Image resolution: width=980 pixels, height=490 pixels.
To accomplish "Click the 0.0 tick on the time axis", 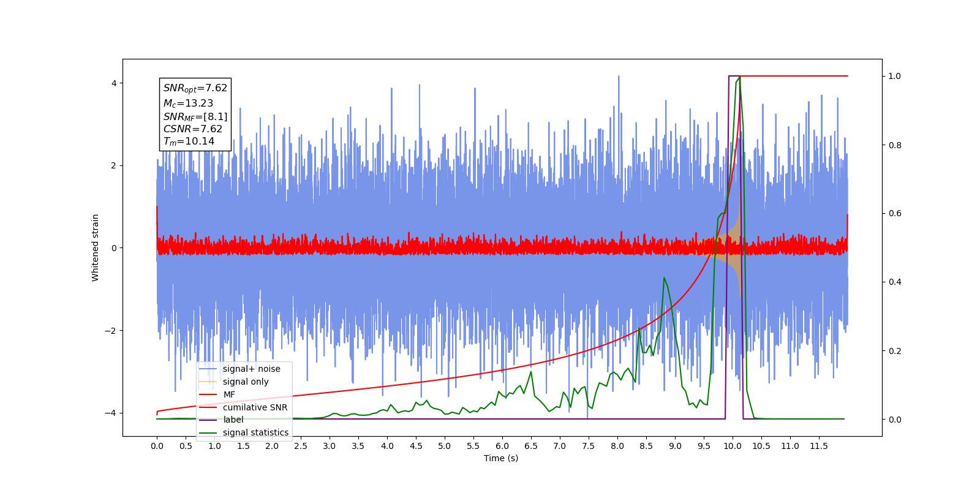I will pyautogui.click(x=157, y=446).
